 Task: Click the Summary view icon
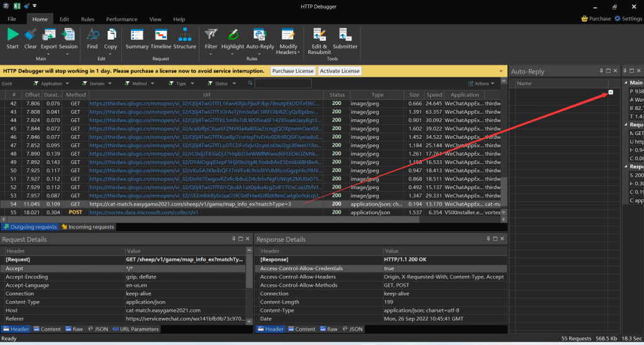137,36
